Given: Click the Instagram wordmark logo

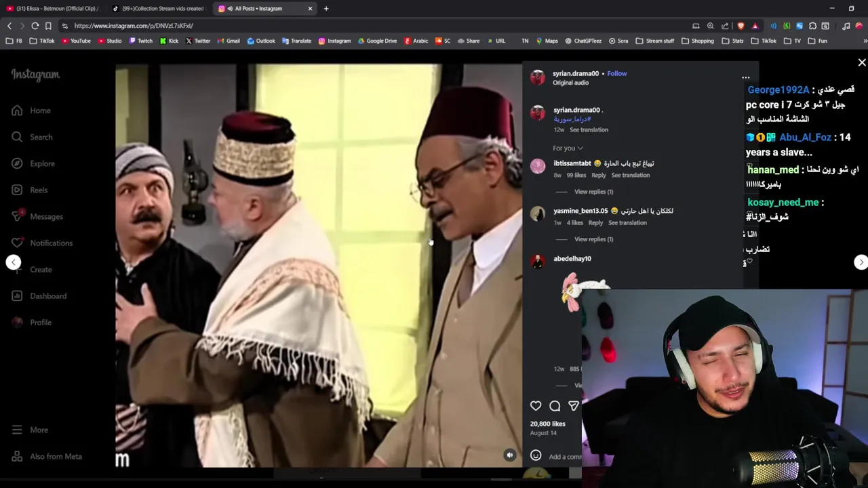Looking at the screenshot, I should tap(35, 75).
